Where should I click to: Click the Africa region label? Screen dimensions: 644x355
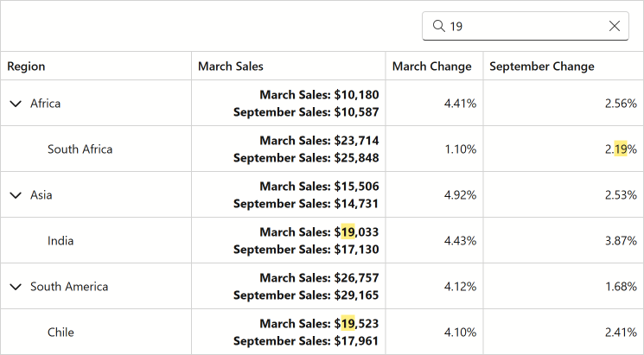pyautogui.click(x=45, y=104)
